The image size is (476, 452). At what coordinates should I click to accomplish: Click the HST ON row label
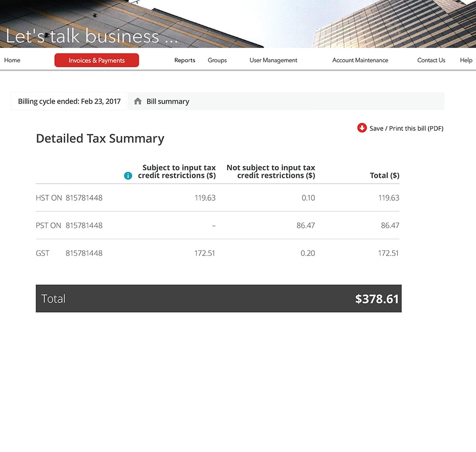click(x=49, y=198)
